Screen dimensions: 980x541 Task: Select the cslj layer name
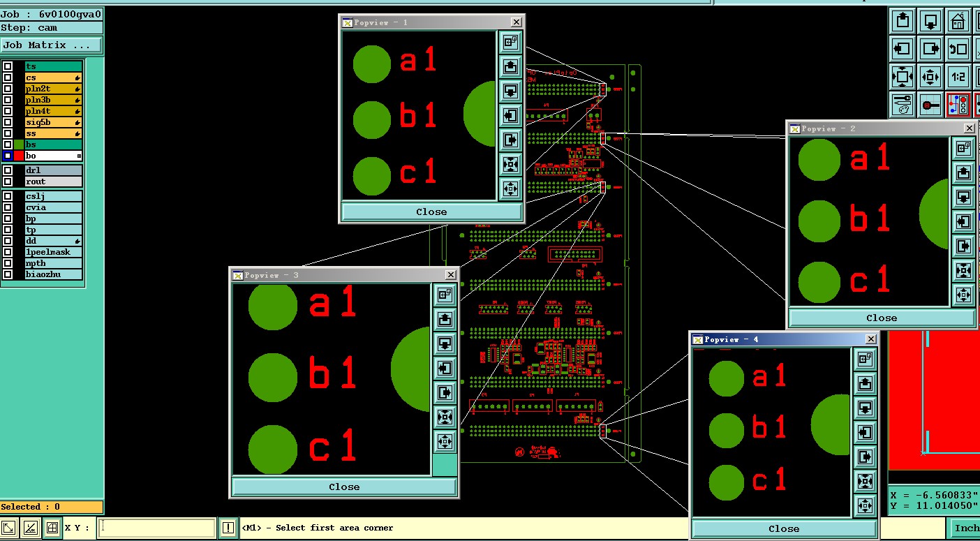[x=54, y=196]
